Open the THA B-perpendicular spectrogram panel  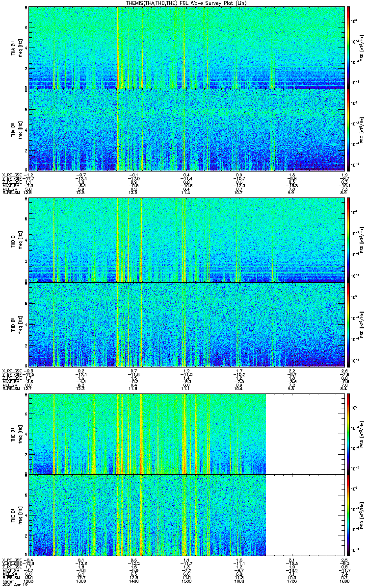pyautogui.click(x=186, y=48)
